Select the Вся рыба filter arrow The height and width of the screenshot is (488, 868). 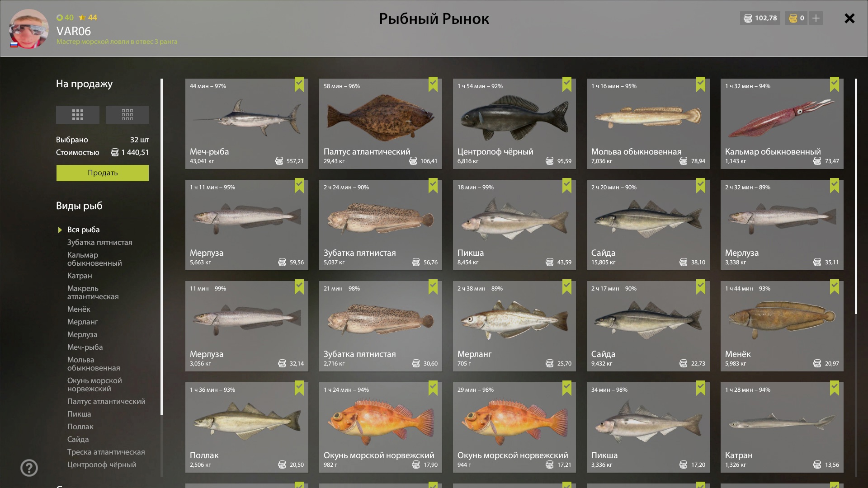pos(60,230)
